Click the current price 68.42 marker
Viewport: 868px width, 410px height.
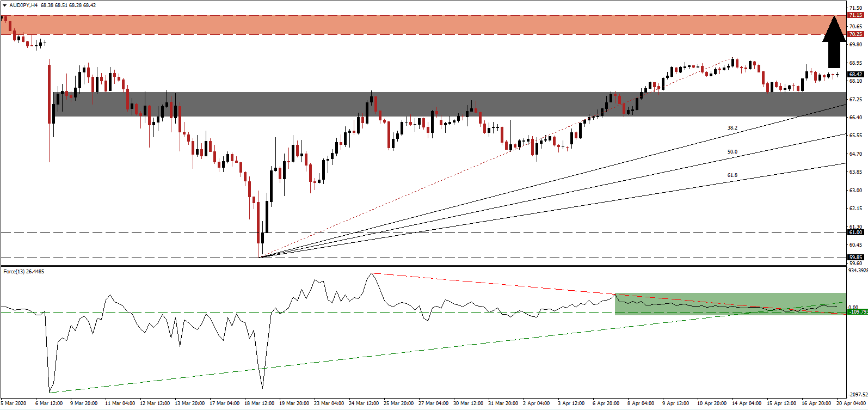click(x=855, y=74)
